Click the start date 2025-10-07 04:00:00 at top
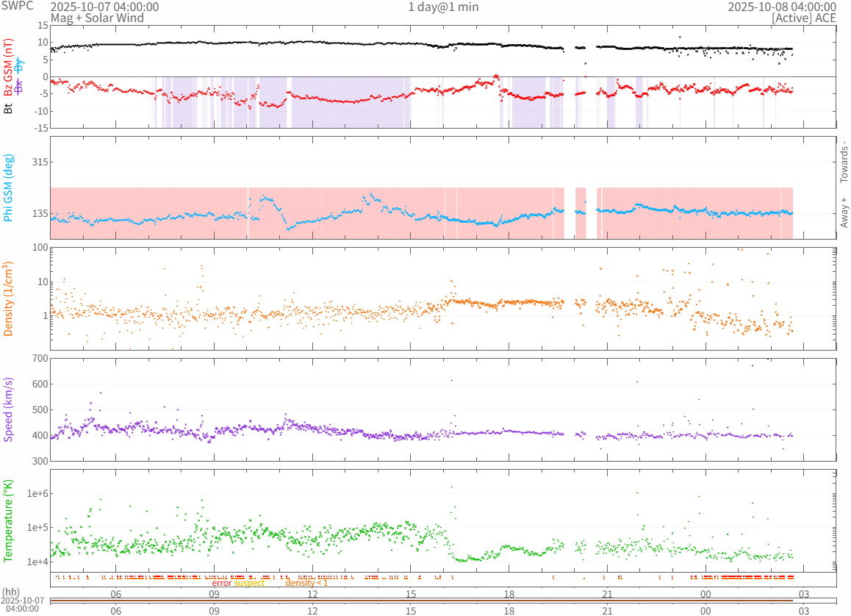Viewport: 851px width, 616px height. pyautogui.click(x=104, y=7)
